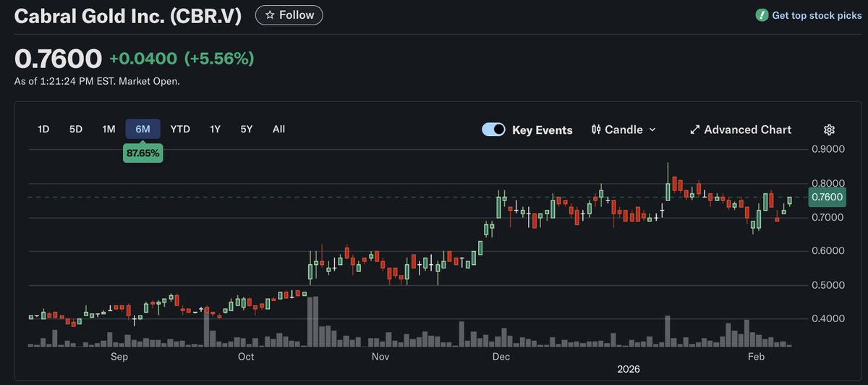
Task: Select the 1M time range
Action: pos(109,130)
